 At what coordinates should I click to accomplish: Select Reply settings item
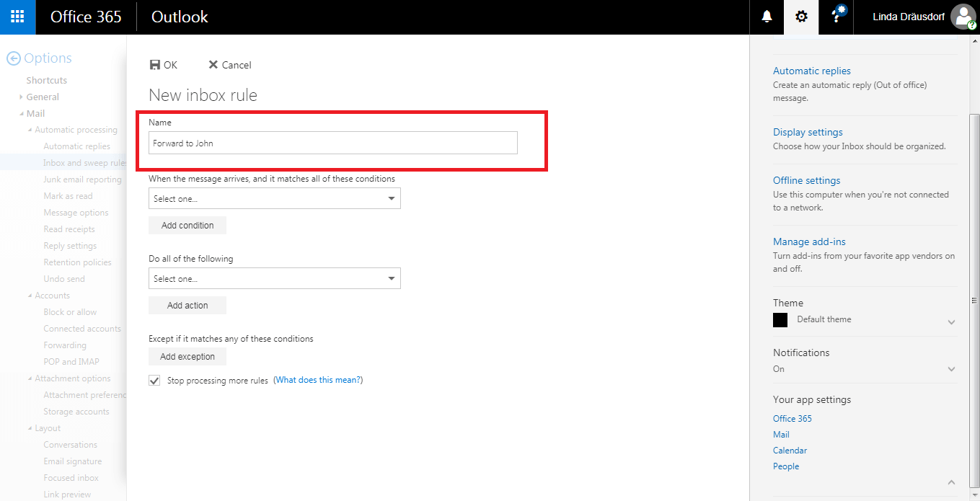coord(70,246)
